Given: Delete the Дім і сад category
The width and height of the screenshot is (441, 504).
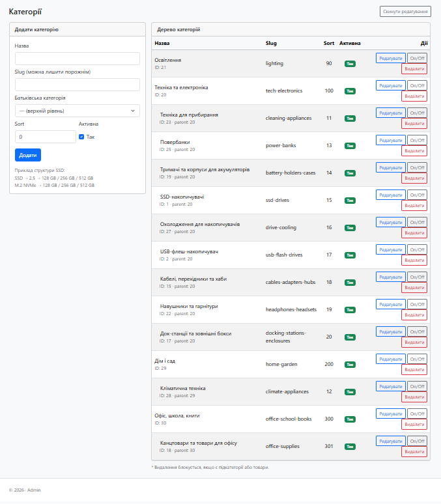Looking at the screenshot, I should tap(414, 369).
